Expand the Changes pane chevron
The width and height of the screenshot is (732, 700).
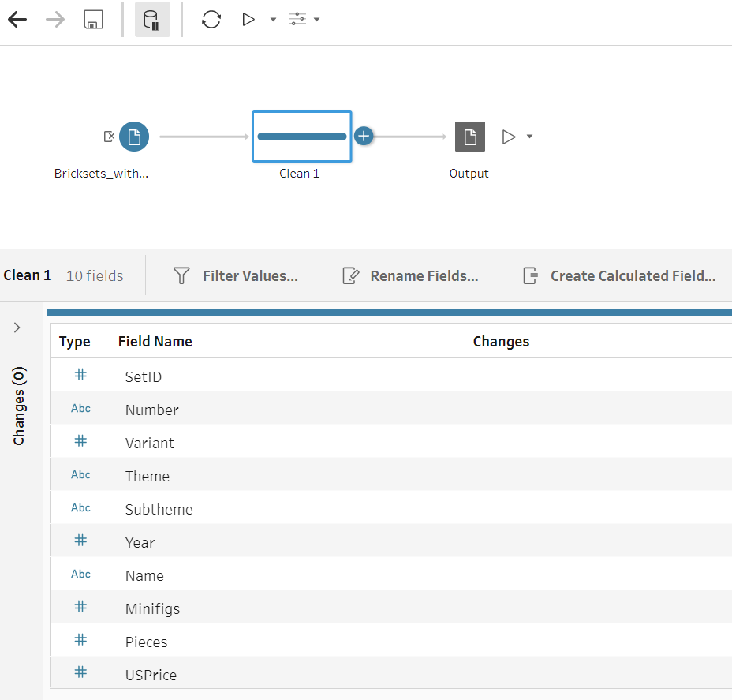click(x=17, y=328)
